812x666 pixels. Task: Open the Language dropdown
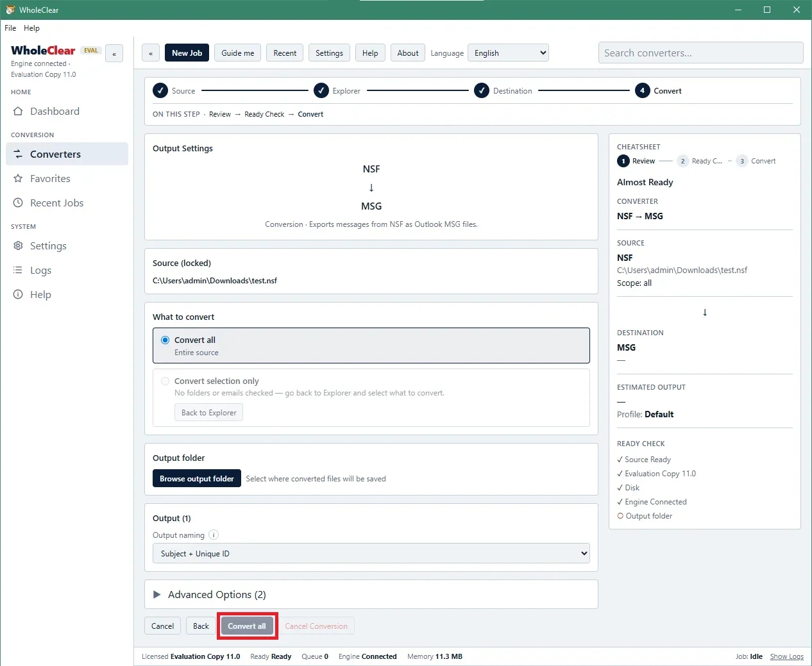point(508,53)
